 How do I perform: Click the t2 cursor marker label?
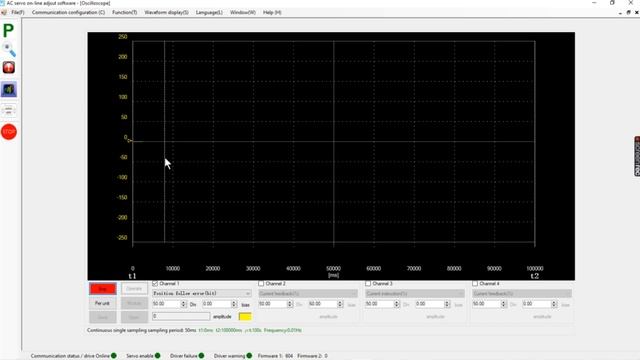pos(535,276)
